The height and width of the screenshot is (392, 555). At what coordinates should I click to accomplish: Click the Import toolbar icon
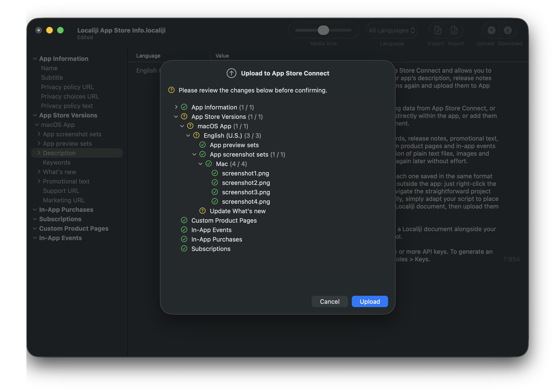(454, 30)
